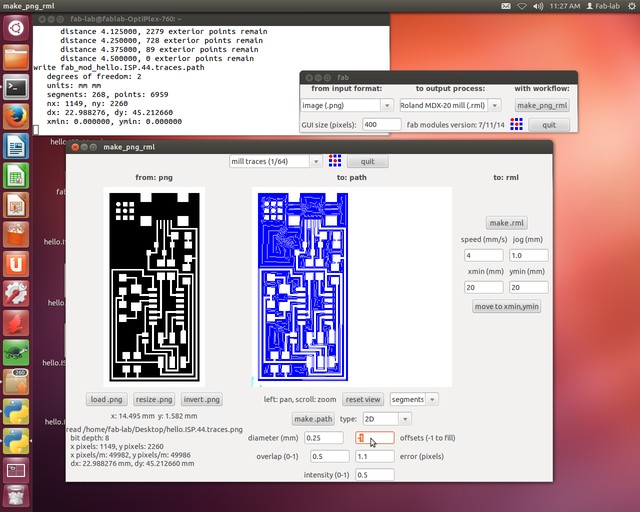Click 'fab modules version: 7/11/14' text
Screen dimensions: 640x512
(456, 125)
